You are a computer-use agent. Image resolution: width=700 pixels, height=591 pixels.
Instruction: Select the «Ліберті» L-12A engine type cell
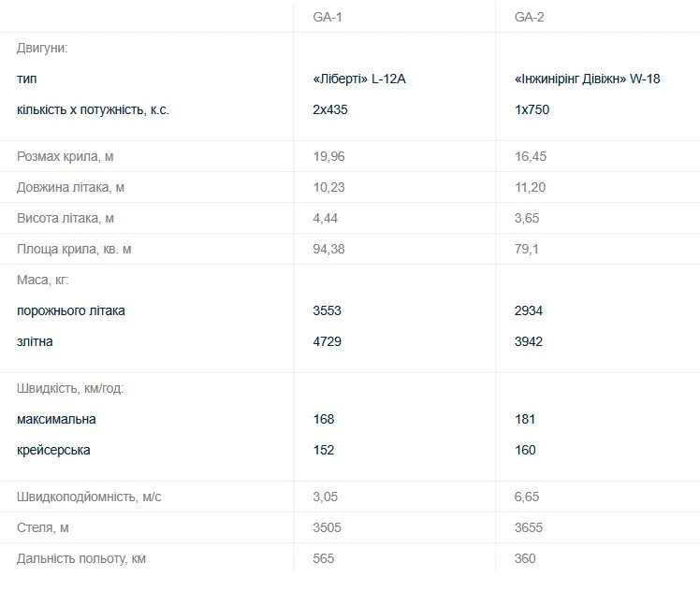(359, 79)
